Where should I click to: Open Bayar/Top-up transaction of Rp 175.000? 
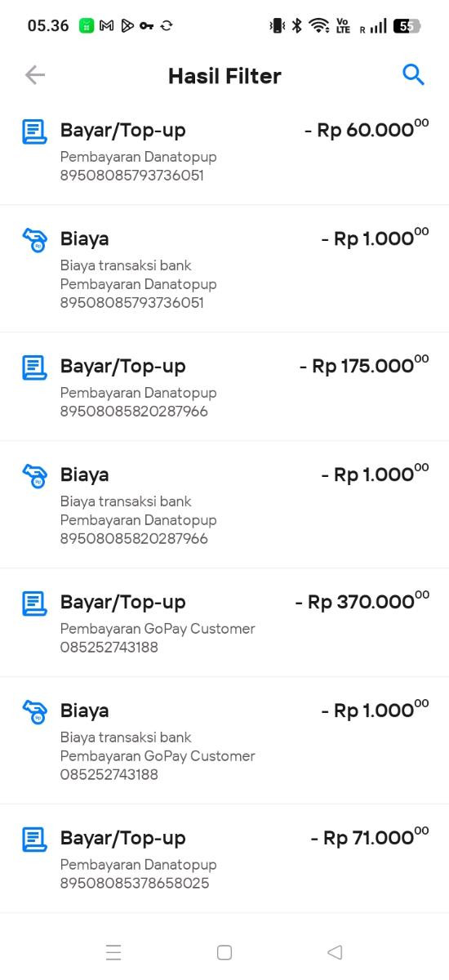click(x=224, y=386)
